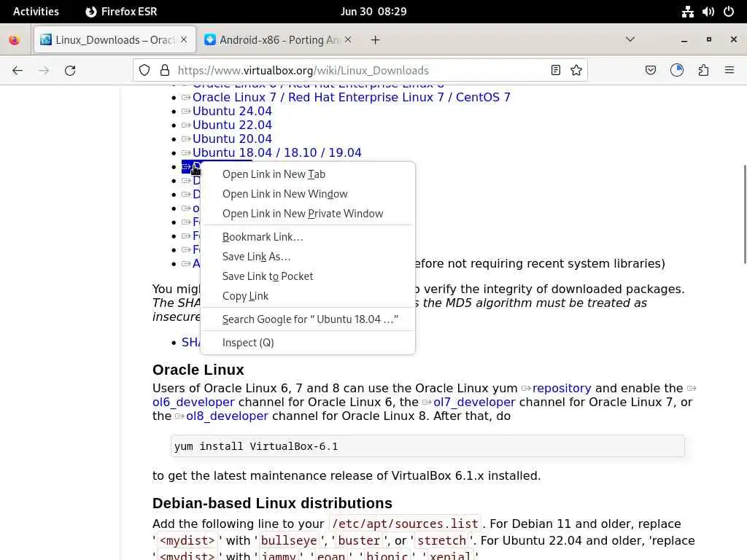Open the ol6_developer channel link
Screen dimensions: 747x560
coord(193,402)
